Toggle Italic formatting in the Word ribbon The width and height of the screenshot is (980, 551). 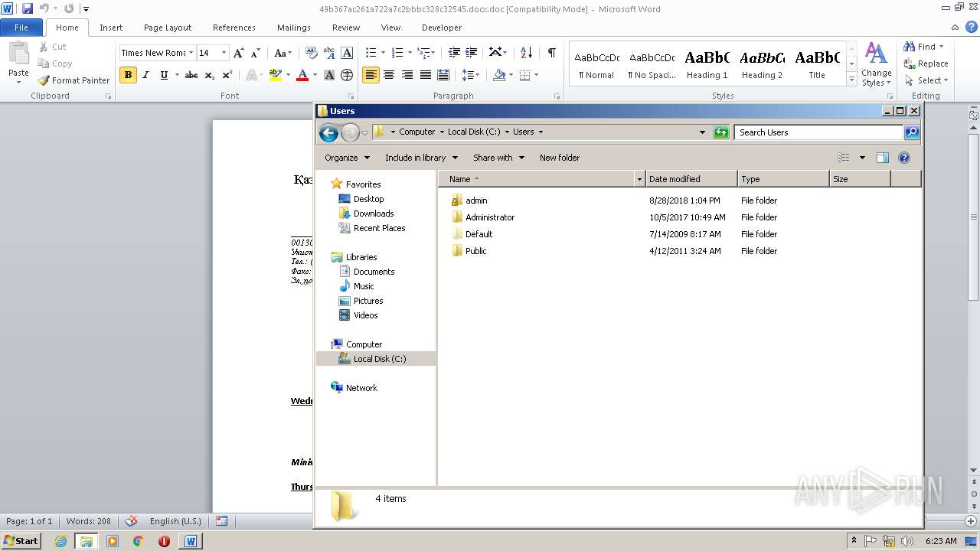click(145, 75)
